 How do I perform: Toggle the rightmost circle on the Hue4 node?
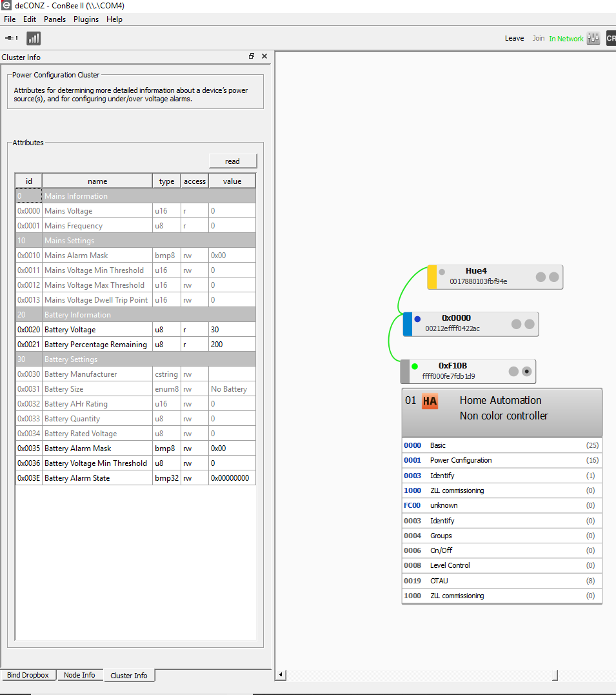click(555, 277)
